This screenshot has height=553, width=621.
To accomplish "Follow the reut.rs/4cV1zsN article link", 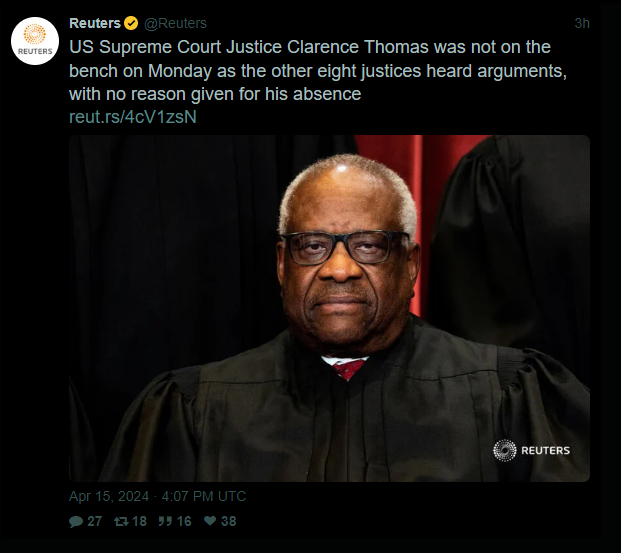I will 133,117.
